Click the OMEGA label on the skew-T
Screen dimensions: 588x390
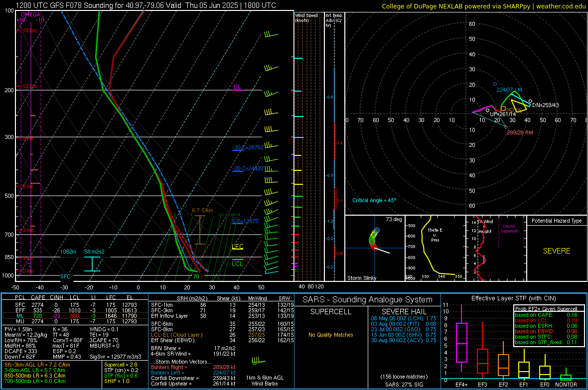31,14
